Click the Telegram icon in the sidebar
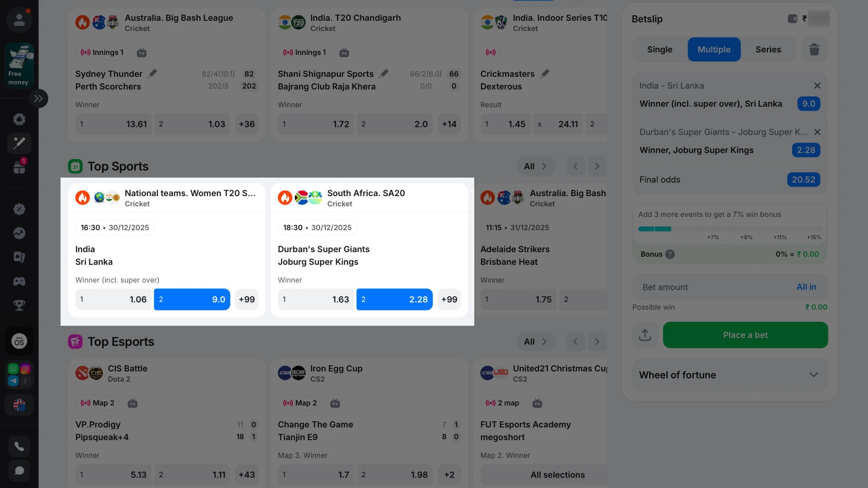Image resolution: width=868 pixels, height=488 pixels. [13, 381]
